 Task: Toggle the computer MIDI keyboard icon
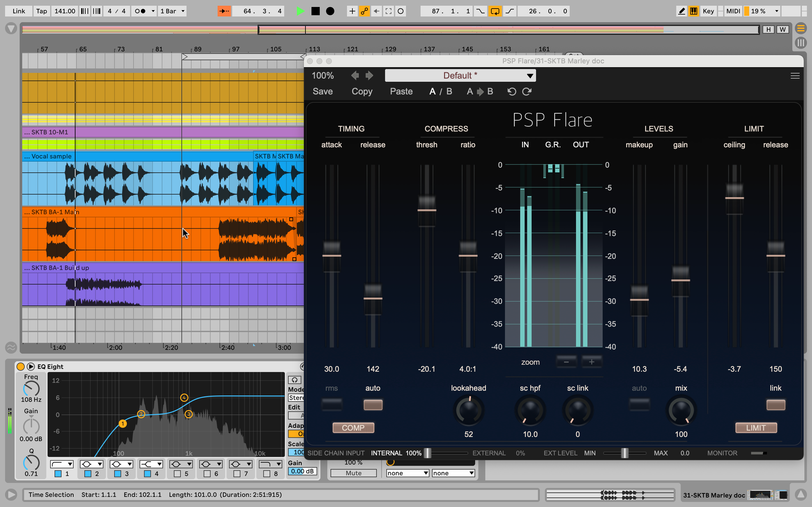[694, 11]
